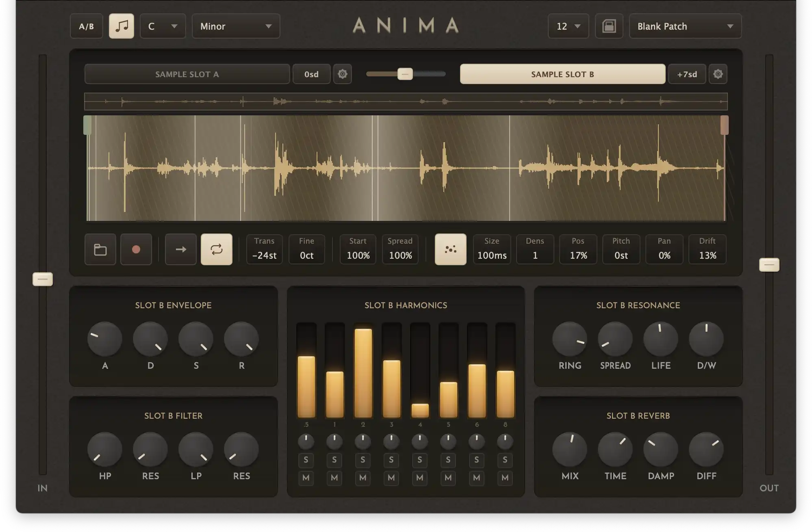Toggle the A/B comparison button
Image resolution: width=812 pixels, height=532 pixels.
point(87,26)
